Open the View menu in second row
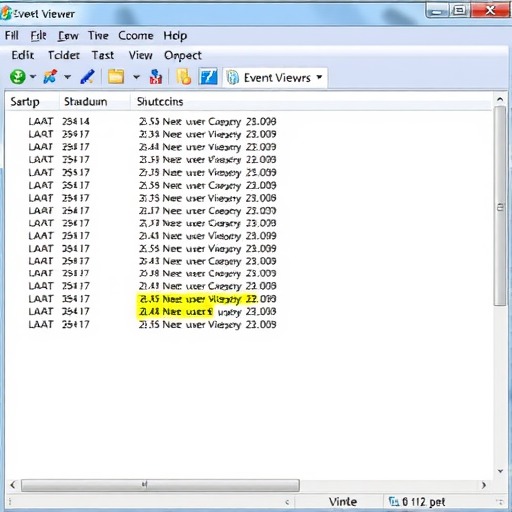512x512 pixels. click(x=140, y=55)
